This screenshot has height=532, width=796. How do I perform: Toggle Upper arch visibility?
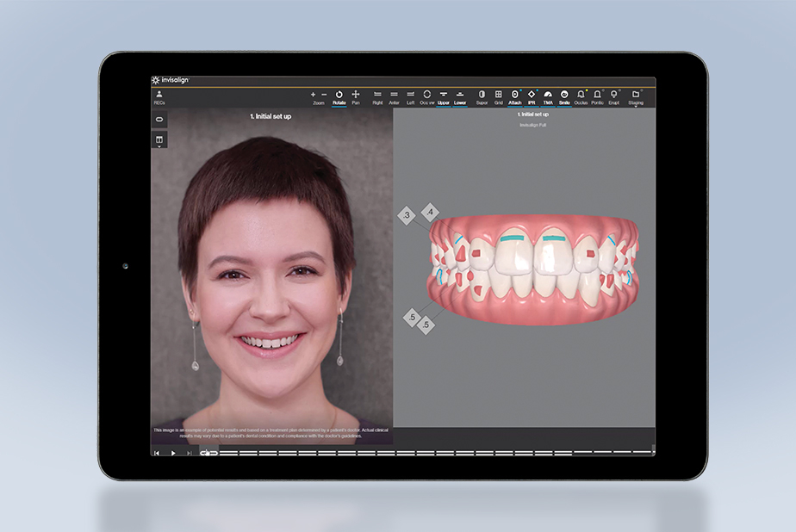(444, 96)
